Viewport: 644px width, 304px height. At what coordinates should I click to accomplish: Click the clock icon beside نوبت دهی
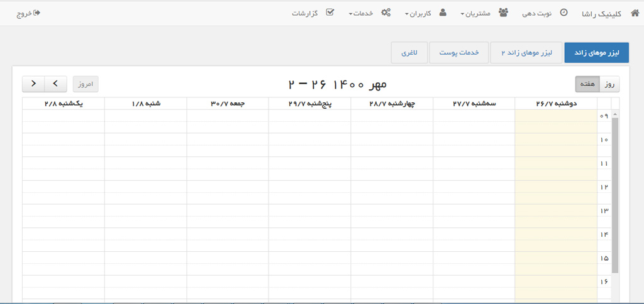(563, 13)
